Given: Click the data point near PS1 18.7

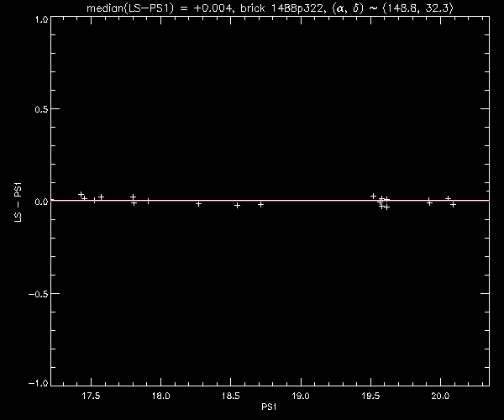Looking at the screenshot, I should coord(261,204).
